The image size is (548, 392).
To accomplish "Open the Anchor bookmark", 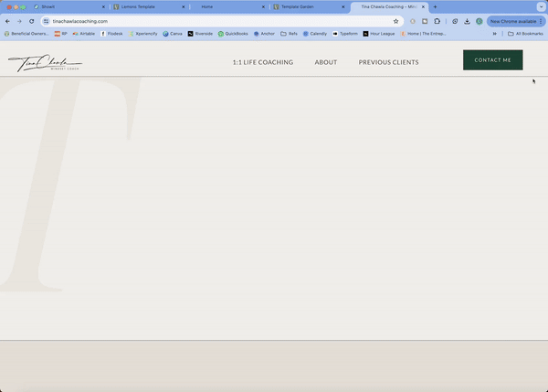I will 264,34.
